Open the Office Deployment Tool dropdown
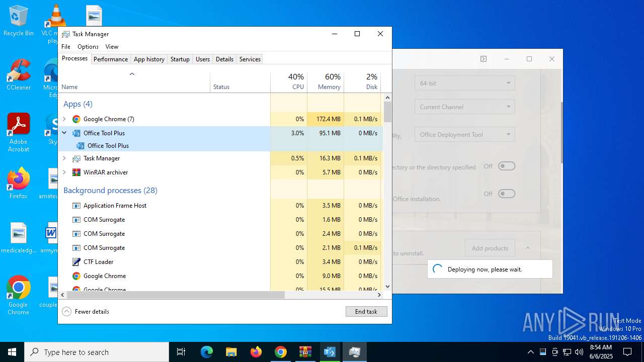Image resolution: width=644 pixels, height=362 pixels. pyautogui.click(x=464, y=134)
